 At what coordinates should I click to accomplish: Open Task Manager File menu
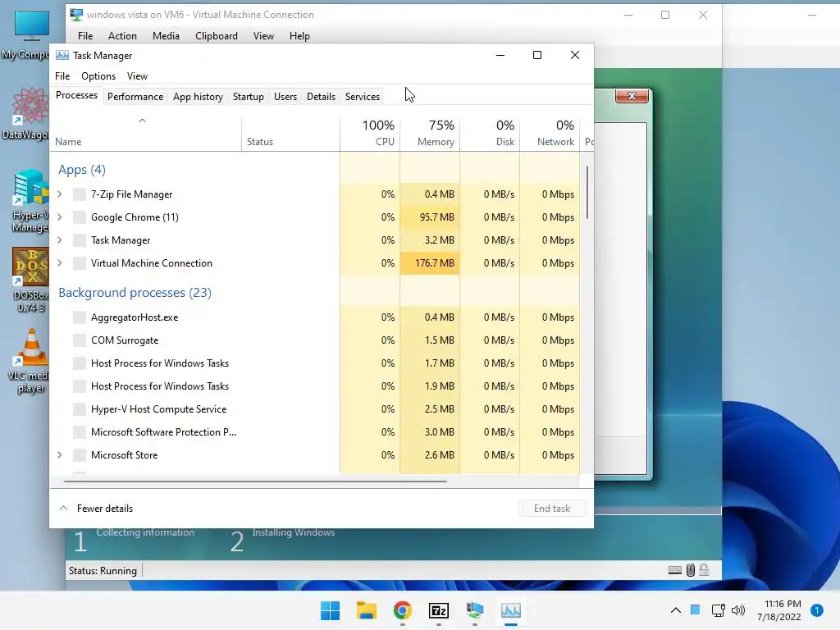[62, 76]
